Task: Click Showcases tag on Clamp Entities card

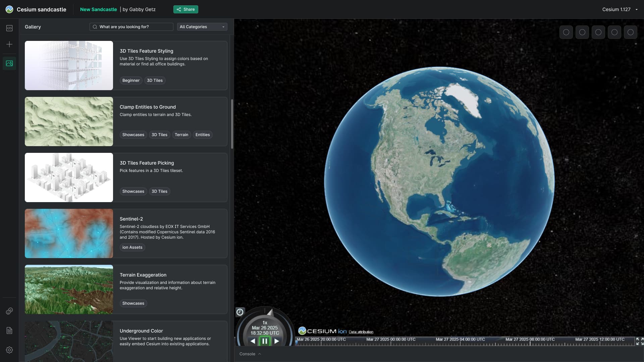Action: [x=133, y=135]
